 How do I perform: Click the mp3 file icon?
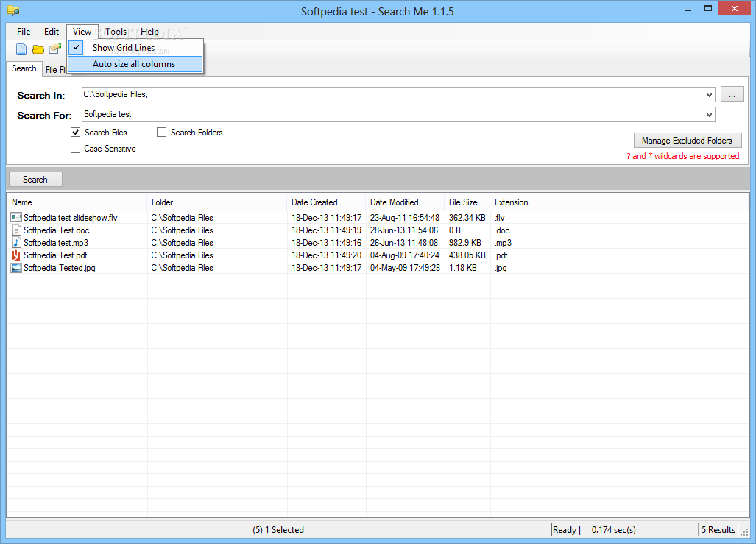tap(16, 243)
